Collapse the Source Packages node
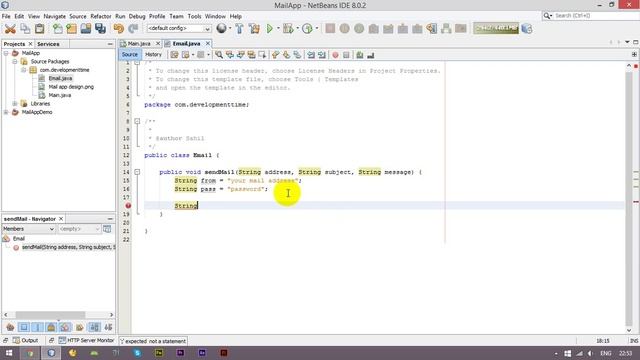640x360 pixels. (x=15, y=62)
